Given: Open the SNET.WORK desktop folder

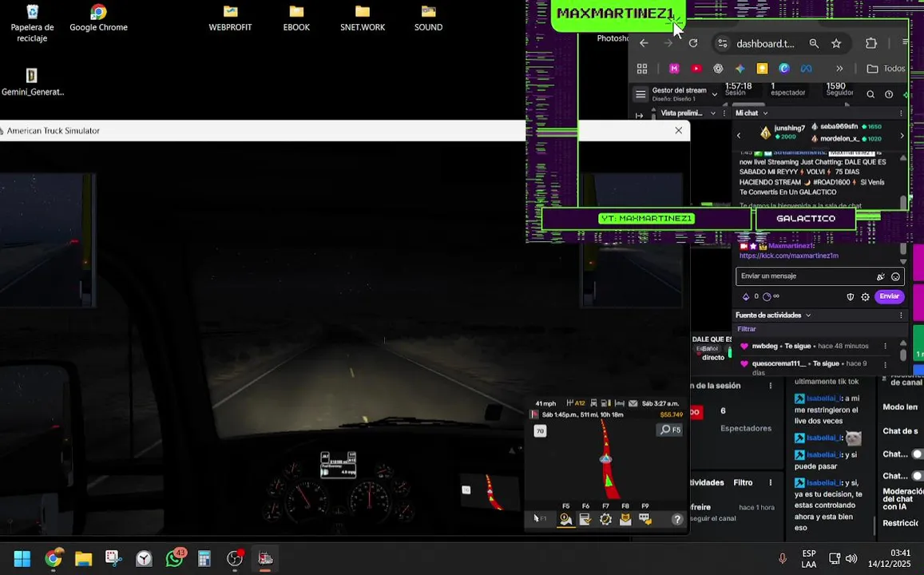Looking at the screenshot, I should tap(363, 18).
